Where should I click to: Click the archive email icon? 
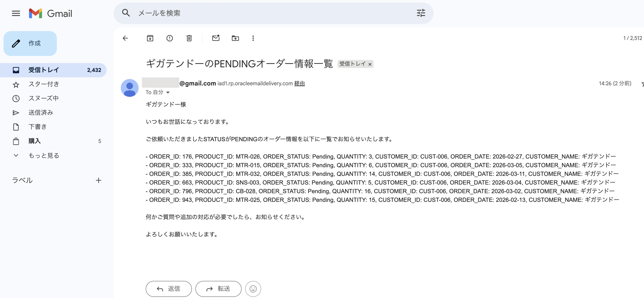150,38
